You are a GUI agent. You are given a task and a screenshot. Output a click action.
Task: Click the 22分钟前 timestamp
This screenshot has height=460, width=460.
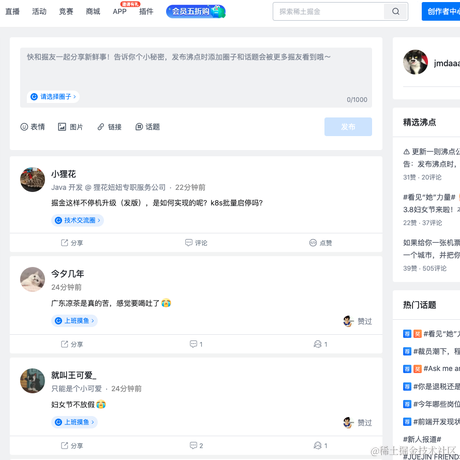pos(190,187)
